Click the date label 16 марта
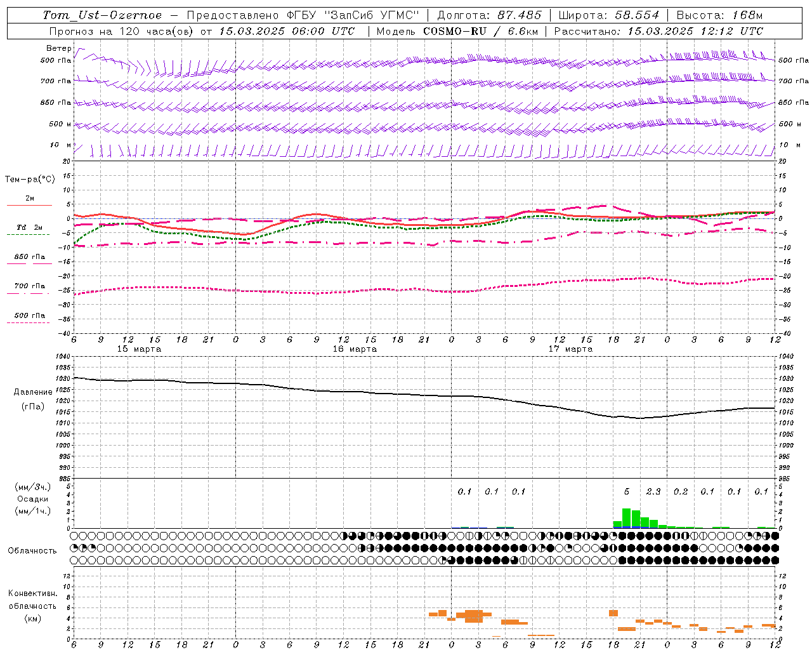This screenshot has width=812, height=650. click(x=355, y=349)
